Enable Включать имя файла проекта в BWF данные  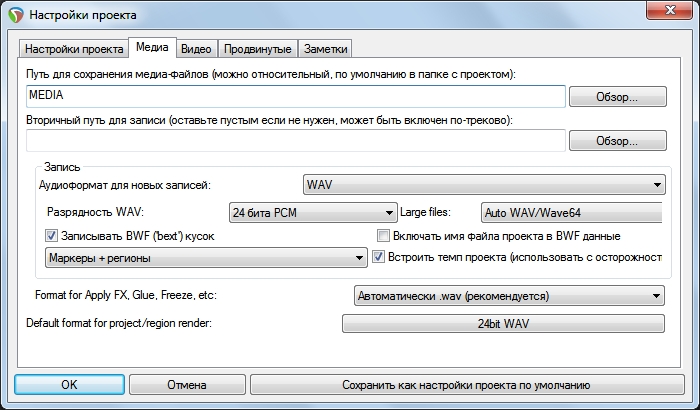pyautogui.click(x=383, y=235)
